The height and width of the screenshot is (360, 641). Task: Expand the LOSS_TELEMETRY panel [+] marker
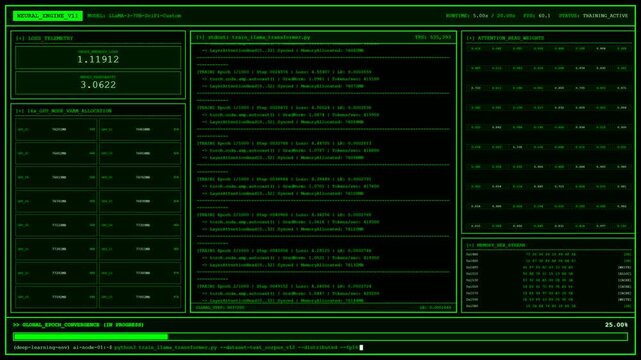[x=20, y=38]
